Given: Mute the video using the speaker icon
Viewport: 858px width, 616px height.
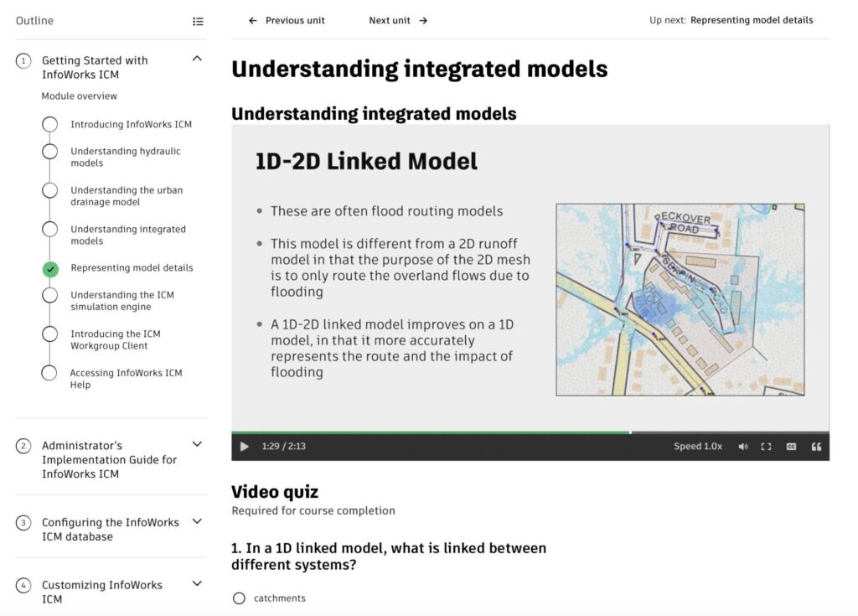Looking at the screenshot, I should click(742, 447).
